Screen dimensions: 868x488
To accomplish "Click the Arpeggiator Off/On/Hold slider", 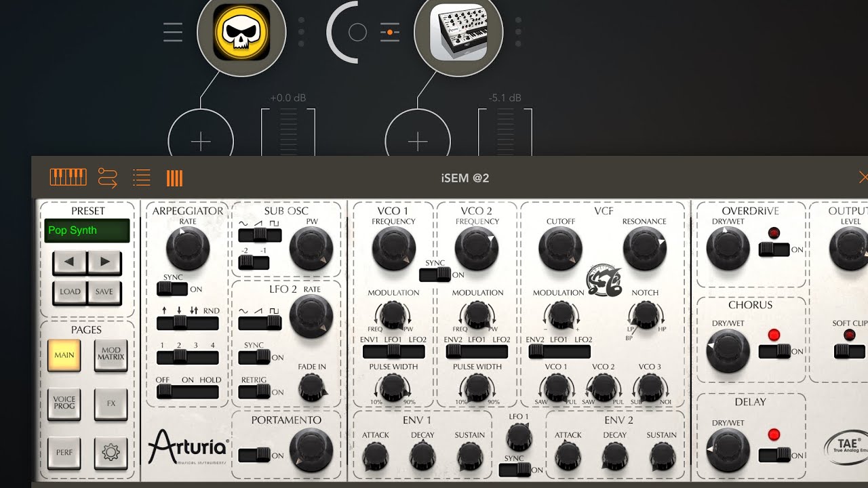I will tap(188, 392).
